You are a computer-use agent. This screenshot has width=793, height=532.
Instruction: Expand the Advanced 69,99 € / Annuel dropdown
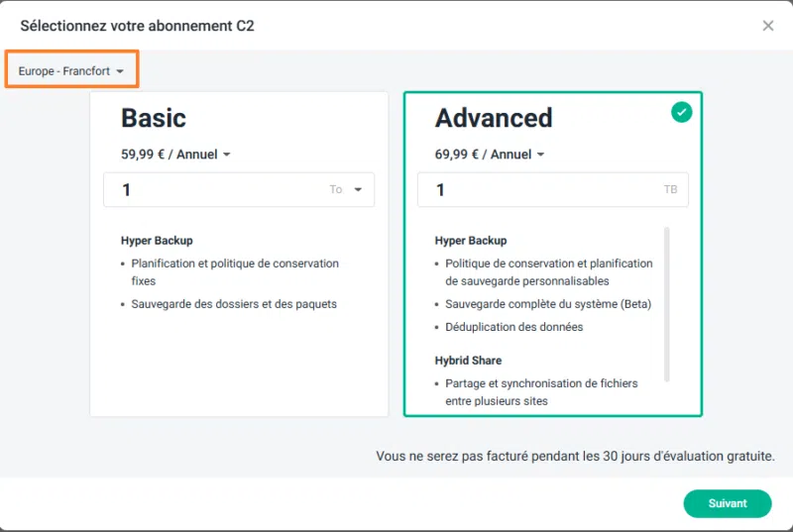(x=490, y=155)
